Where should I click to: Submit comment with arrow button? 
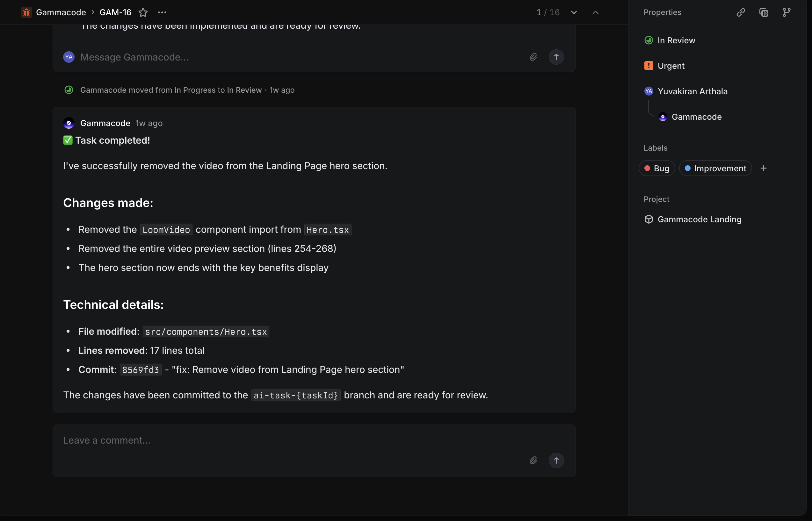pos(556,460)
